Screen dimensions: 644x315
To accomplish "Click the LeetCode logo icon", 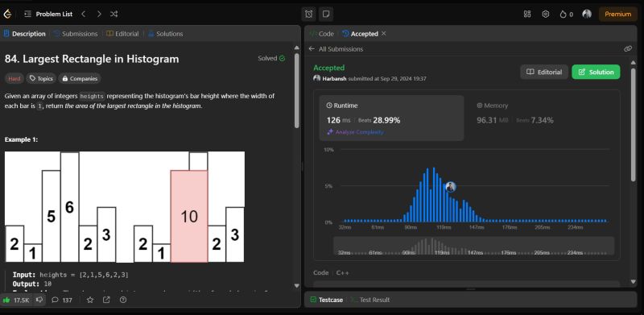I will 7,14.
